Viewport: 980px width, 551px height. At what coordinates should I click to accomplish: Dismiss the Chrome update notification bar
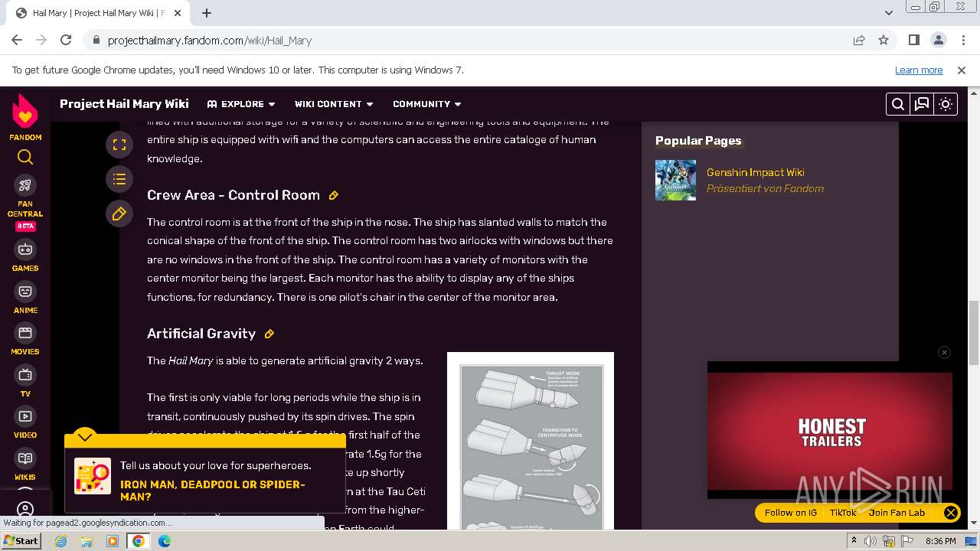[x=962, y=70]
